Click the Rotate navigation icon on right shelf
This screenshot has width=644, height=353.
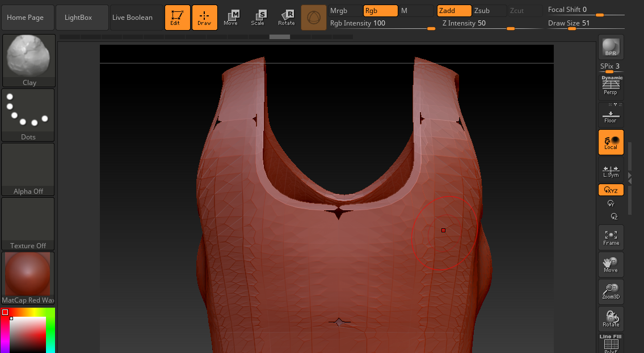point(611,319)
